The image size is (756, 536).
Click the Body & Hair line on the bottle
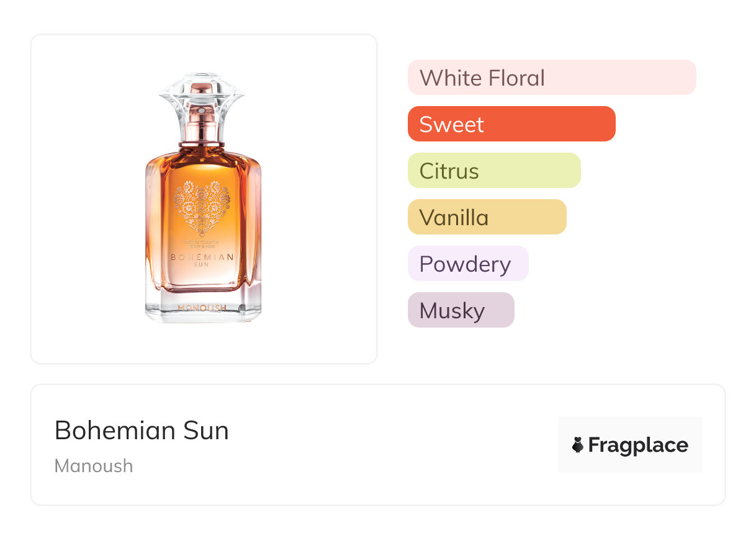point(203,246)
